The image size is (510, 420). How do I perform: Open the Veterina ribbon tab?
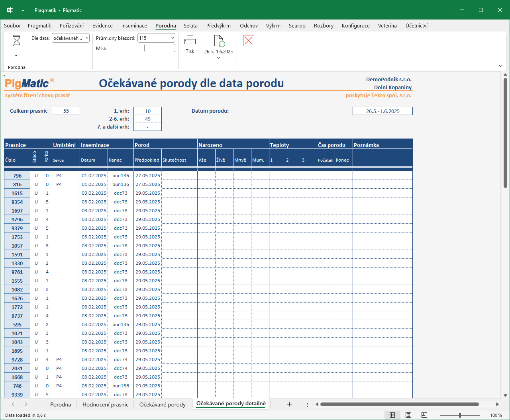tap(387, 25)
